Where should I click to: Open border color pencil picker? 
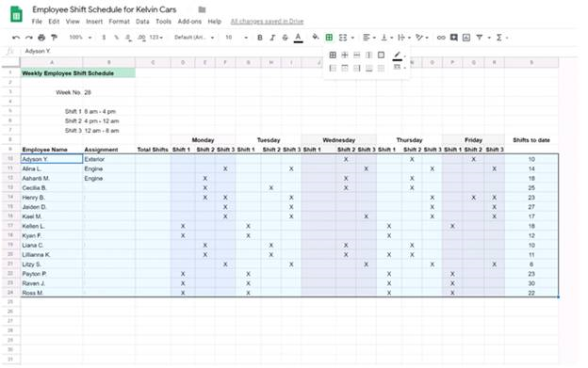click(399, 56)
